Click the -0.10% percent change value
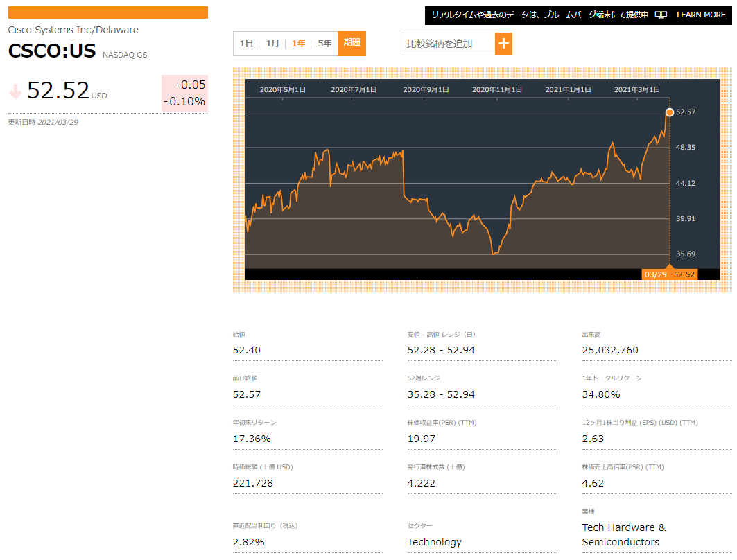737x560 pixels. click(x=184, y=101)
